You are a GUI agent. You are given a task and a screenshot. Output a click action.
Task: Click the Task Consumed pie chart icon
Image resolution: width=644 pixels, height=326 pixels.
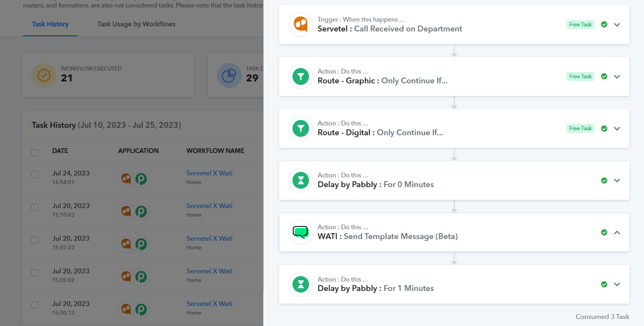click(x=229, y=75)
